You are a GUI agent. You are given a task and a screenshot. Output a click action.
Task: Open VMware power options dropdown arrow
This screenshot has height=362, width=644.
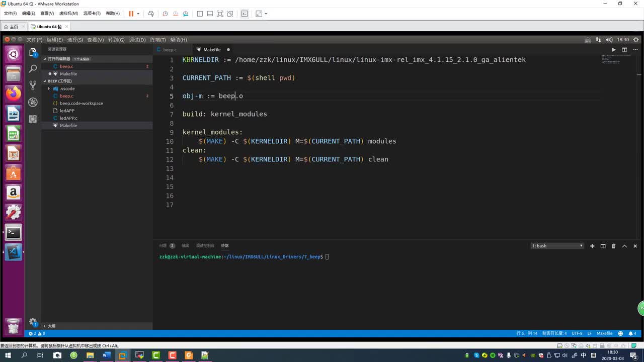point(138,14)
